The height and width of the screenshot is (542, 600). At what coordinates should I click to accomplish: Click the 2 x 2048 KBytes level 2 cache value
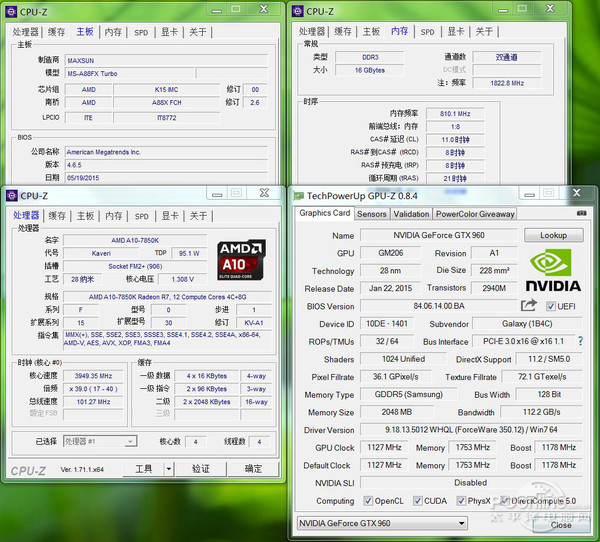point(207,402)
